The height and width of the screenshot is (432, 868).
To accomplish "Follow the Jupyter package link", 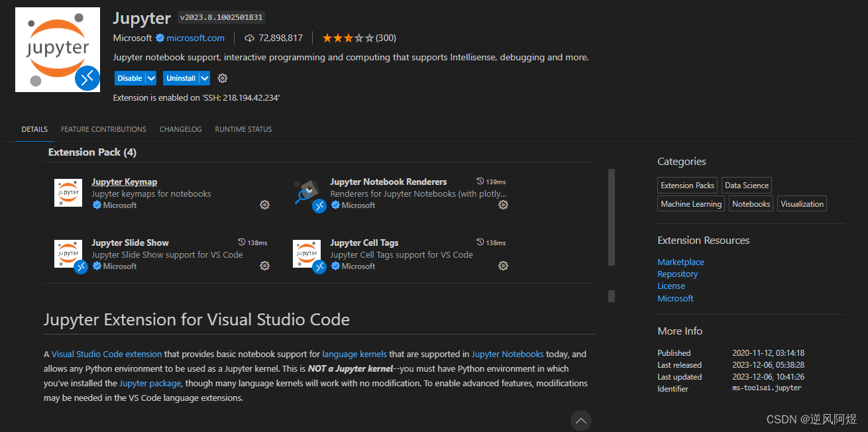I will tap(150, 384).
